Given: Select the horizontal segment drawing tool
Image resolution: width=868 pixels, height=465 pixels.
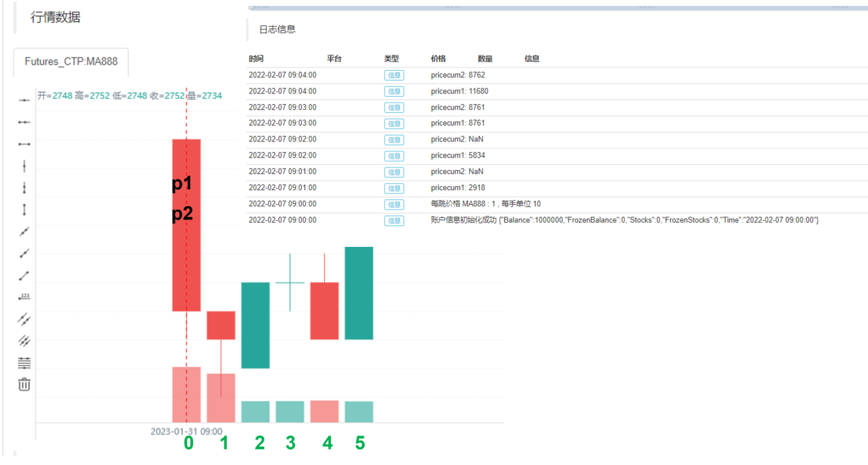Looking at the screenshot, I should point(24,143).
